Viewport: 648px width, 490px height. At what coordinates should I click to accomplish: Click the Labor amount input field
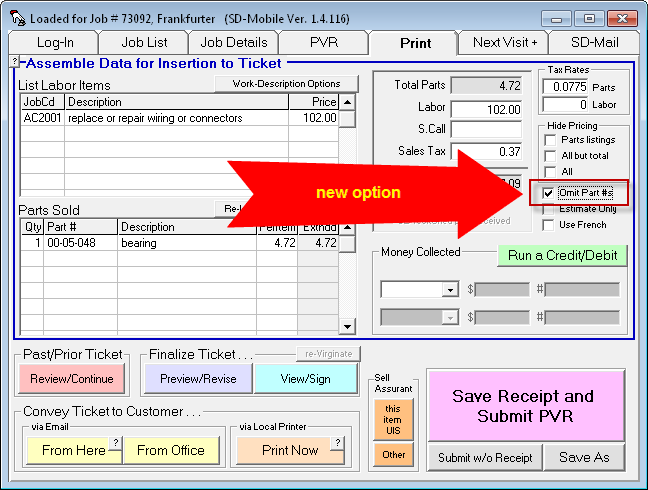coord(486,108)
